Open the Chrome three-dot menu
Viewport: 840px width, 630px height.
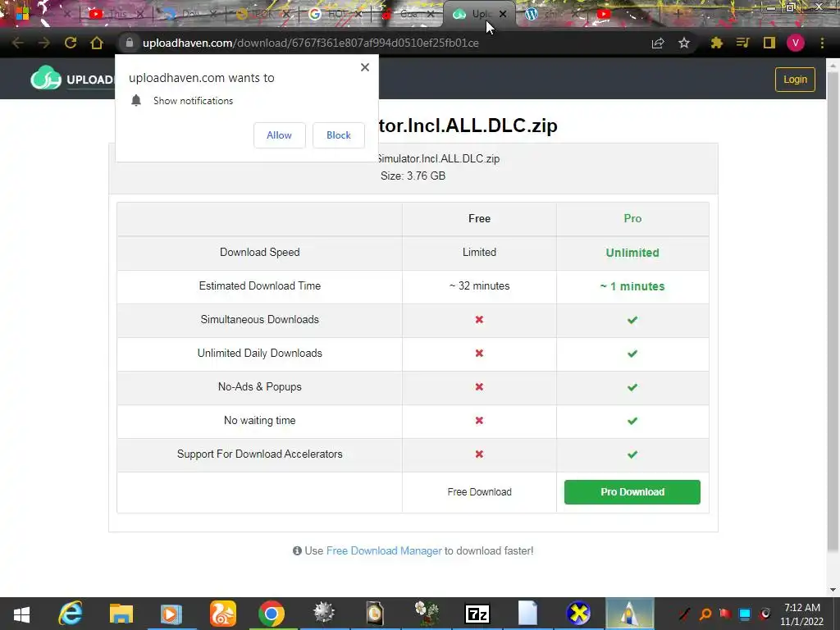822,43
